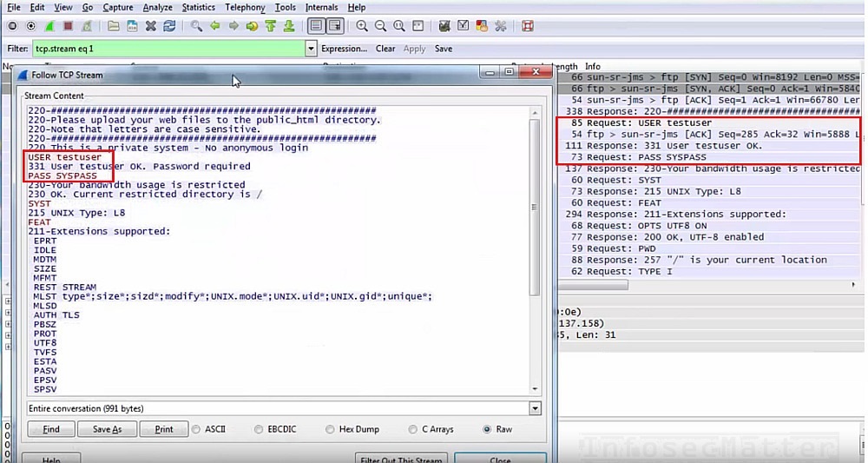Open preferences (tools icon)
This screenshot has width=868, height=463.
coord(501,26)
